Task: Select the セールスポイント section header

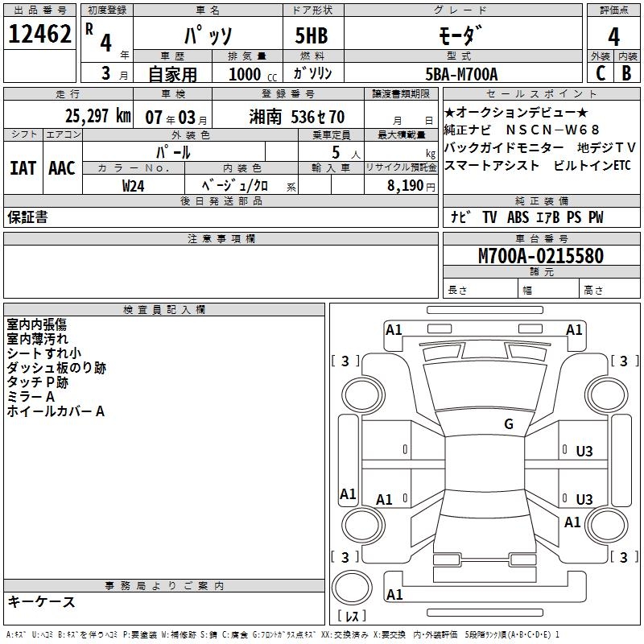Action: pos(541,93)
